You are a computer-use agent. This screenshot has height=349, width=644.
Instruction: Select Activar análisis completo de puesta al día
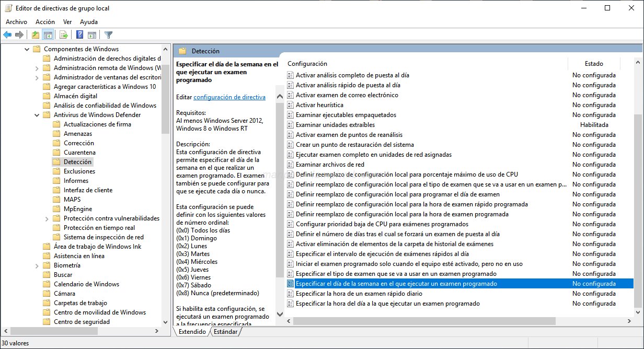(x=352, y=75)
